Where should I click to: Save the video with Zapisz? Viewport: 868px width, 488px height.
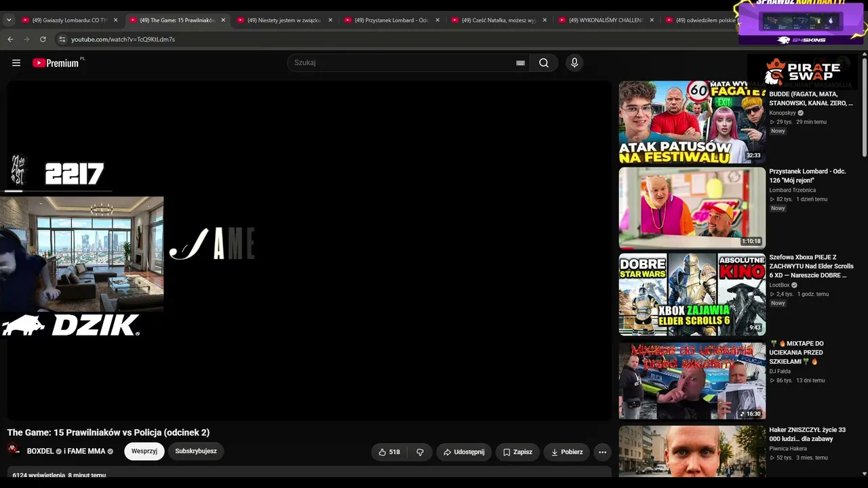[x=517, y=452]
